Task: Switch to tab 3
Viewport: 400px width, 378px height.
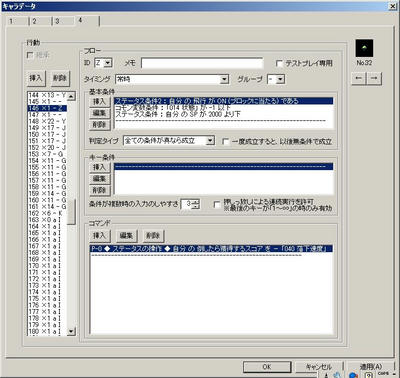Action: [63, 21]
